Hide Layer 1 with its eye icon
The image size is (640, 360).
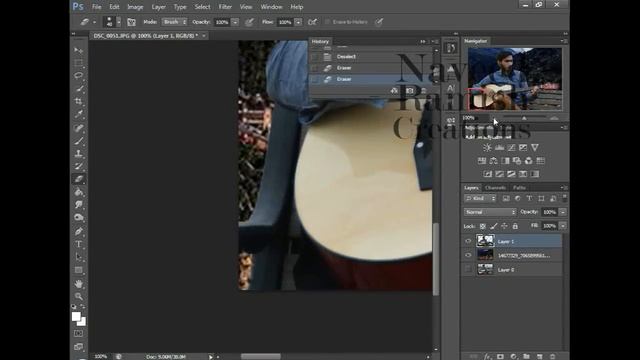pos(468,241)
